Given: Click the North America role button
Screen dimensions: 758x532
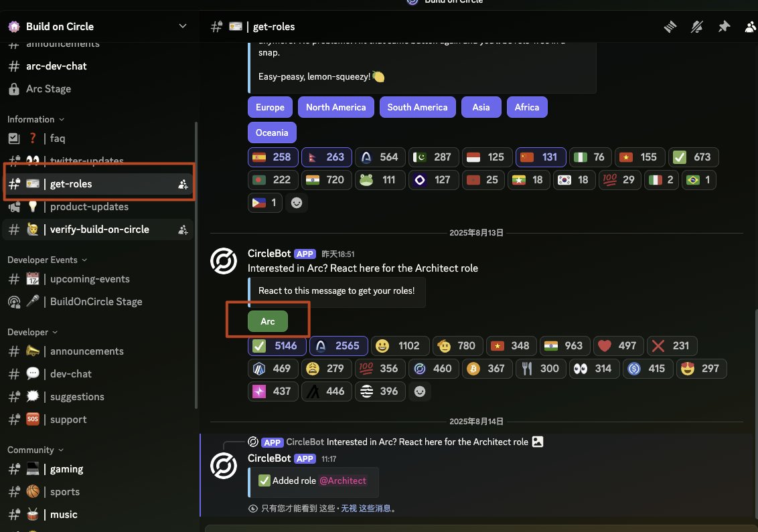Looking at the screenshot, I should click(x=336, y=107).
